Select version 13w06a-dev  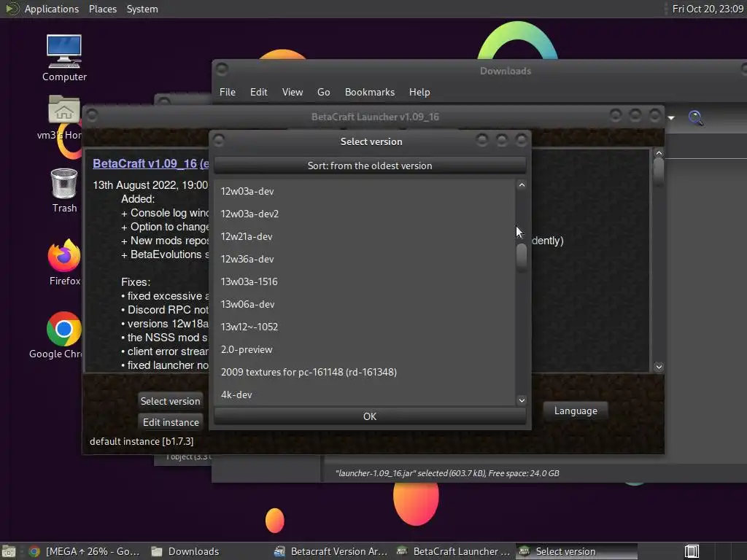(x=365, y=304)
